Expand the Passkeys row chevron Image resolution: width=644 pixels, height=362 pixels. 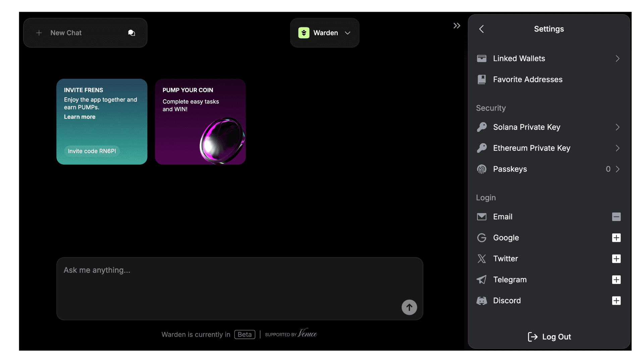tap(618, 169)
